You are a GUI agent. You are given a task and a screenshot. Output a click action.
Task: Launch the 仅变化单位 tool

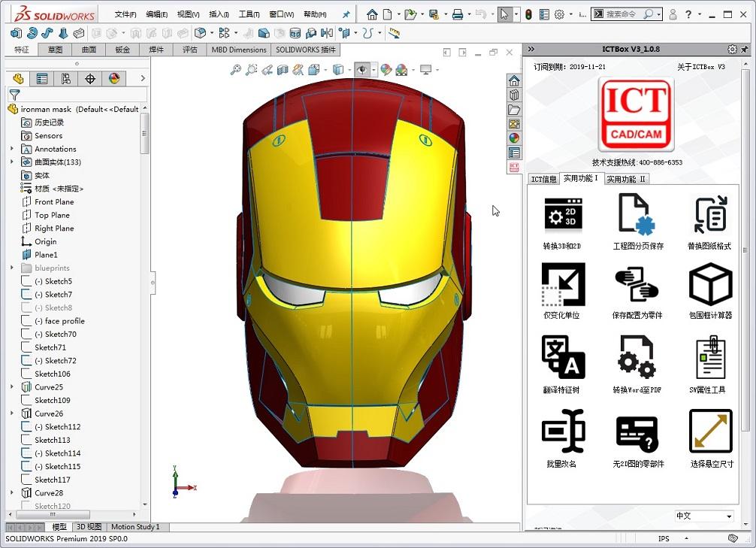pos(562,291)
